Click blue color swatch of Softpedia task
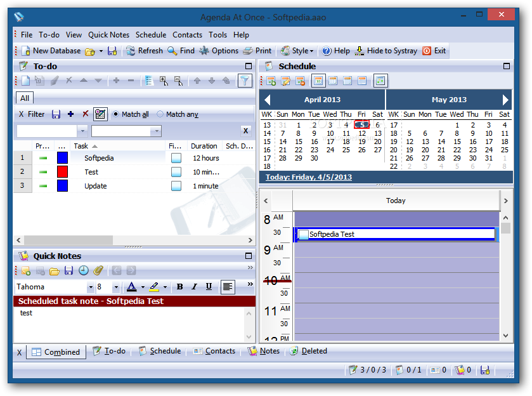532x396 pixels. (x=62, y=158)
